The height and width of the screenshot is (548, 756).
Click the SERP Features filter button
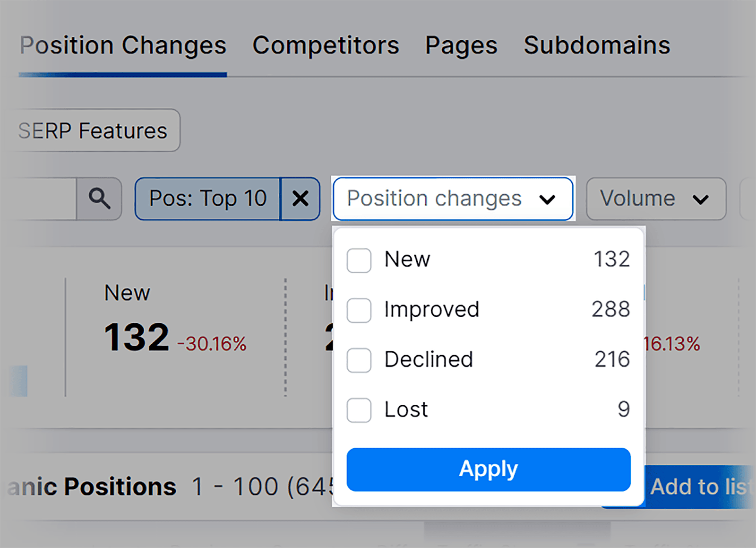(93, 130)
